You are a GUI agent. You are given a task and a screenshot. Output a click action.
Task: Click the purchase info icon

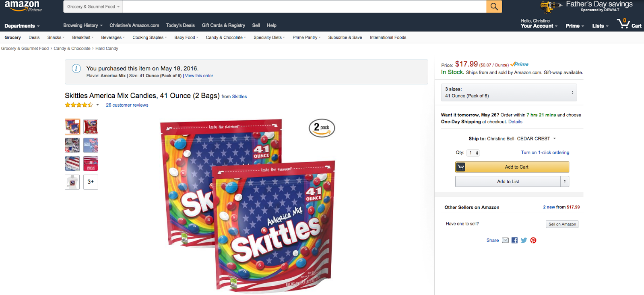point(76,68)
